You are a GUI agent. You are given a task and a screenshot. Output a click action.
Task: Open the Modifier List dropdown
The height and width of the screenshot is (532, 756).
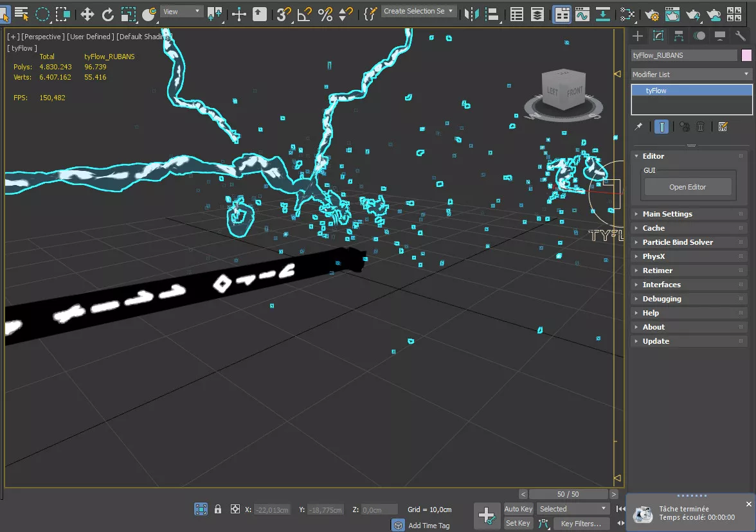tap(691, 75)
